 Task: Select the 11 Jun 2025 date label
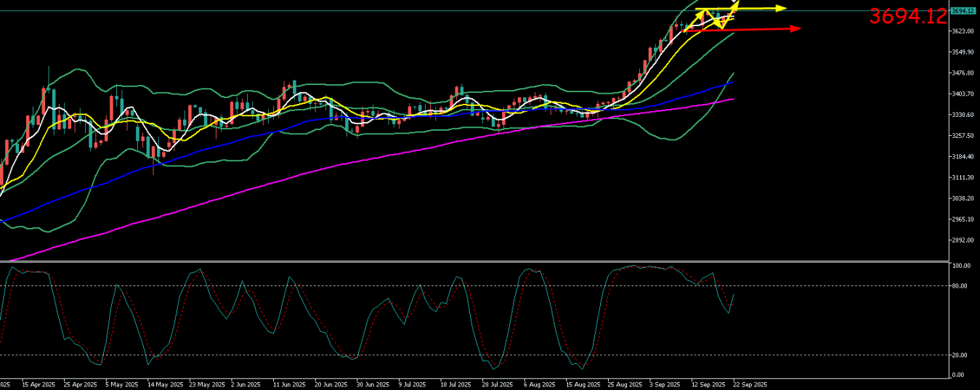tap(287, 384)
